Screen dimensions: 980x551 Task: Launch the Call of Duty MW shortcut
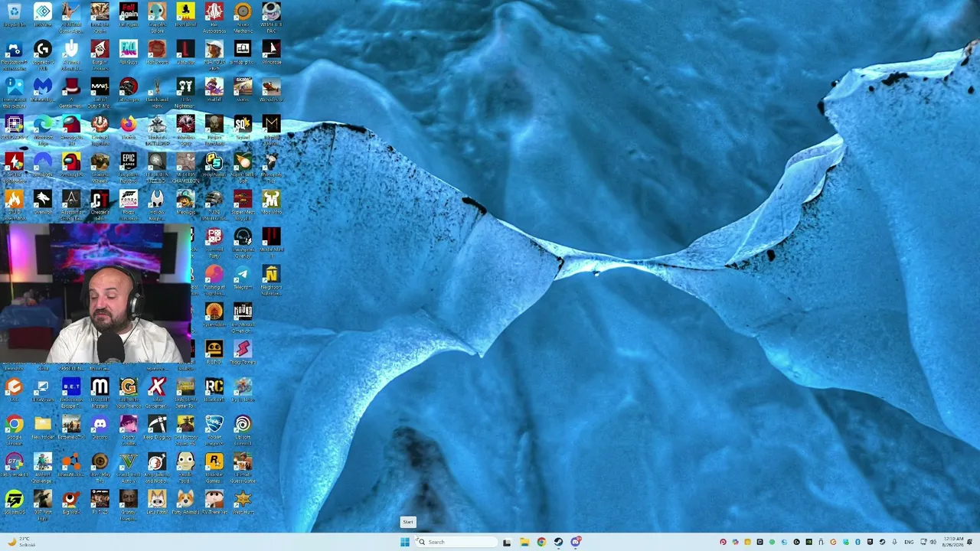click(100, 92)
